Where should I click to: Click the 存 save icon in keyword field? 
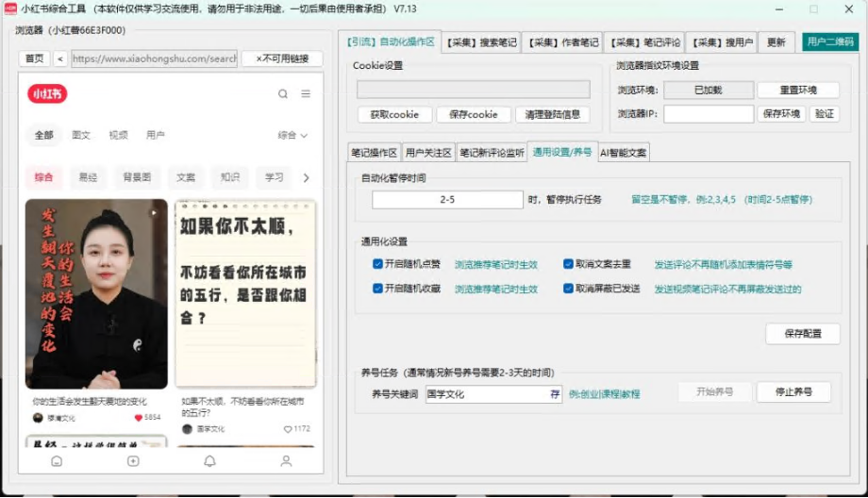click(555, 394)
